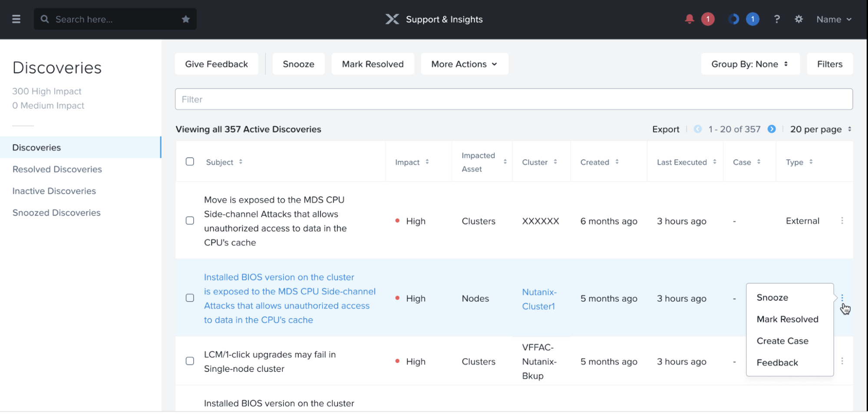Click the Give Feedback button
This screenshot has height=414, width=868.
[x=216, y=64]
